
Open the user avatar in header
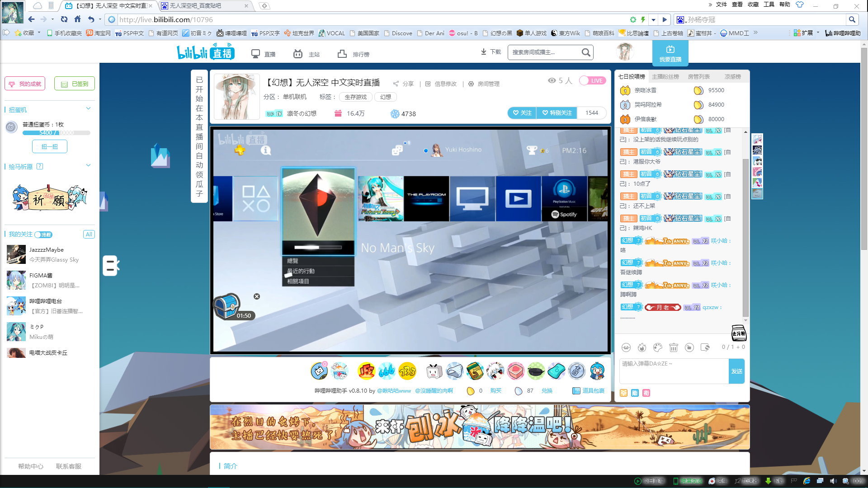point(625,52)
